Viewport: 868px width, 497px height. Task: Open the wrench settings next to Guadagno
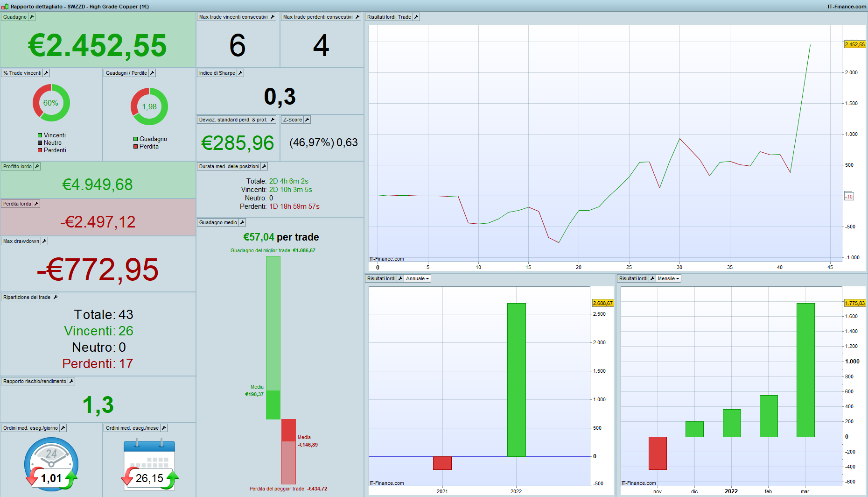pyautogui.click(x=32, y=17)
